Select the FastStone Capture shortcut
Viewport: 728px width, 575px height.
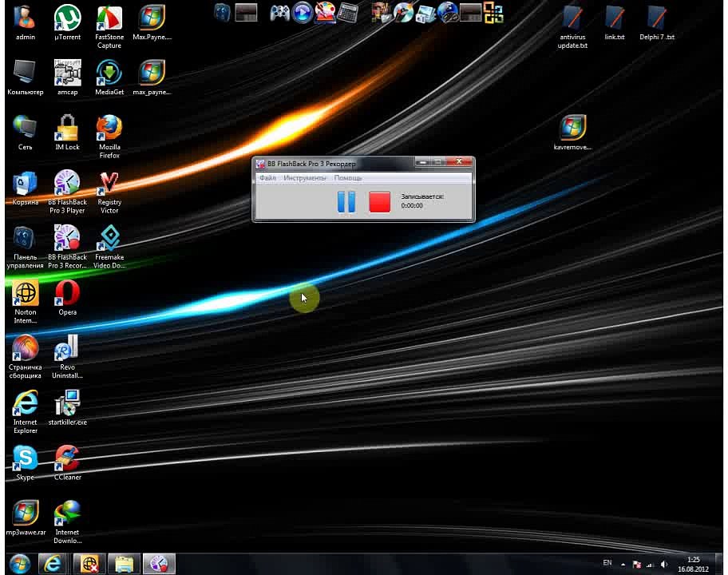109,27
